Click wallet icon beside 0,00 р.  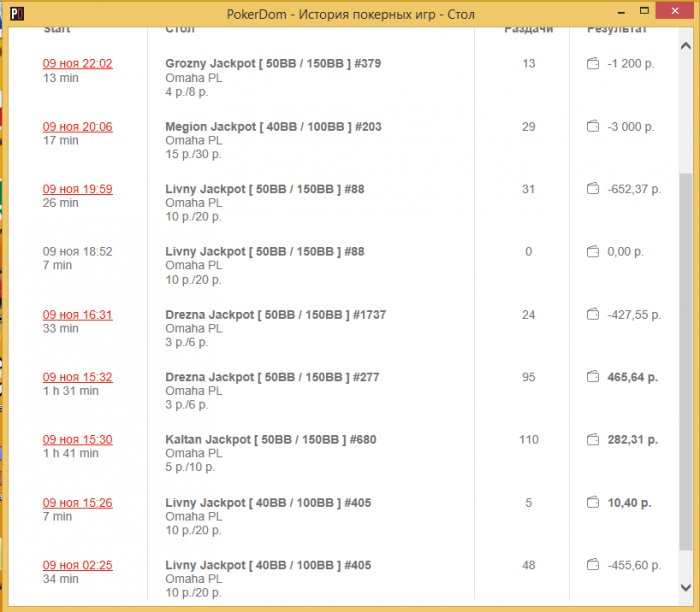pyautogui.click(x=593, y=252)
